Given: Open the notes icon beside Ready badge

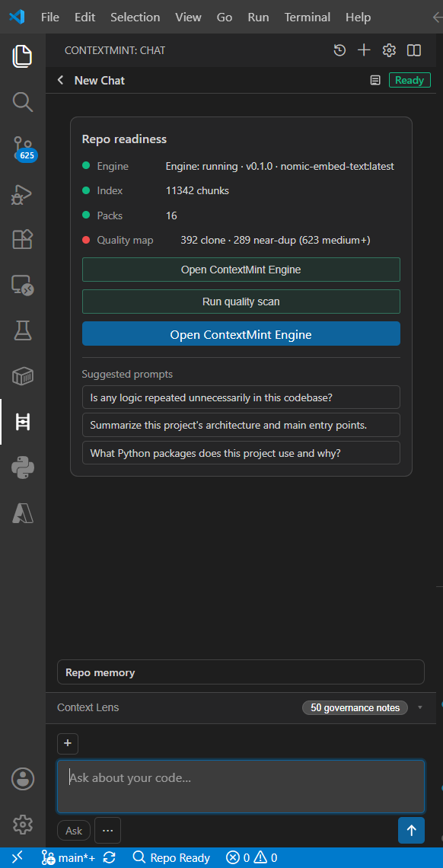Looking at the screenshot, I should [x=375, y=80].
